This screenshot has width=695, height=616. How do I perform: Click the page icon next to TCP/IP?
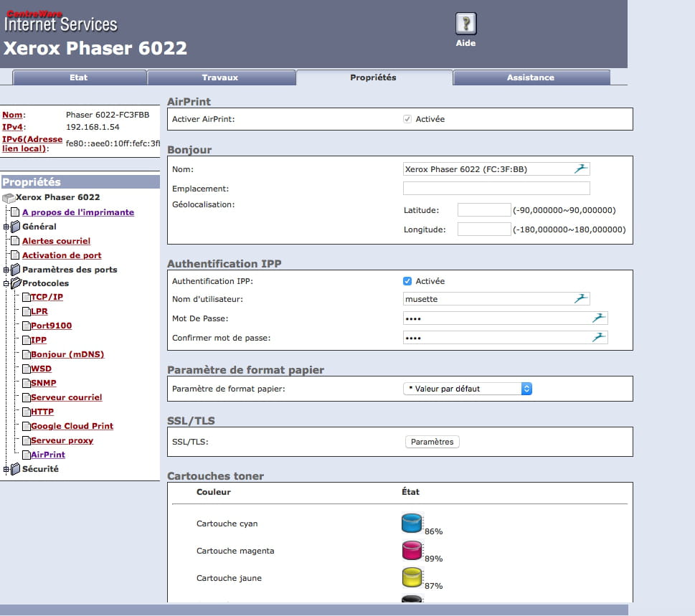point(26,297)
